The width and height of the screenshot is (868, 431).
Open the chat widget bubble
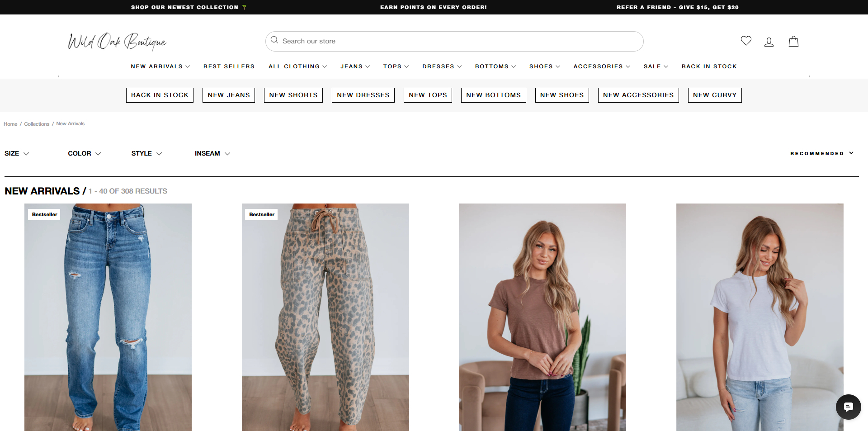pyautogui.click(x=849, y=407)
